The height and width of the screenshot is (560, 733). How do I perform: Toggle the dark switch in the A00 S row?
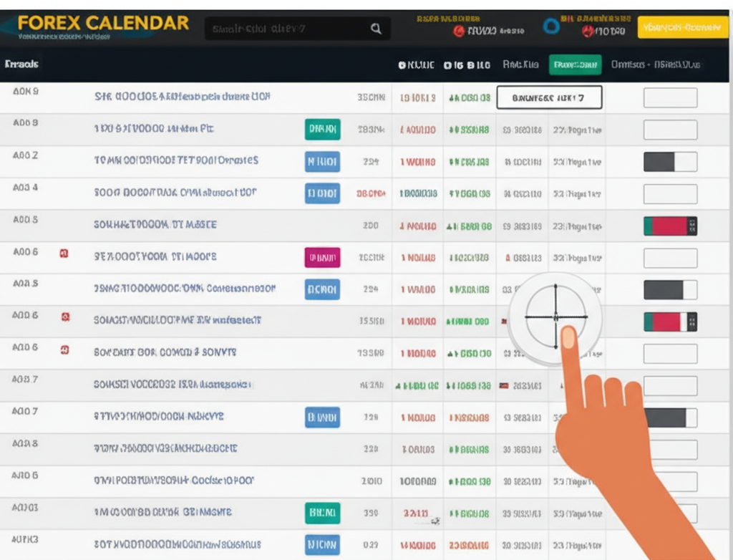coord(670,289)
